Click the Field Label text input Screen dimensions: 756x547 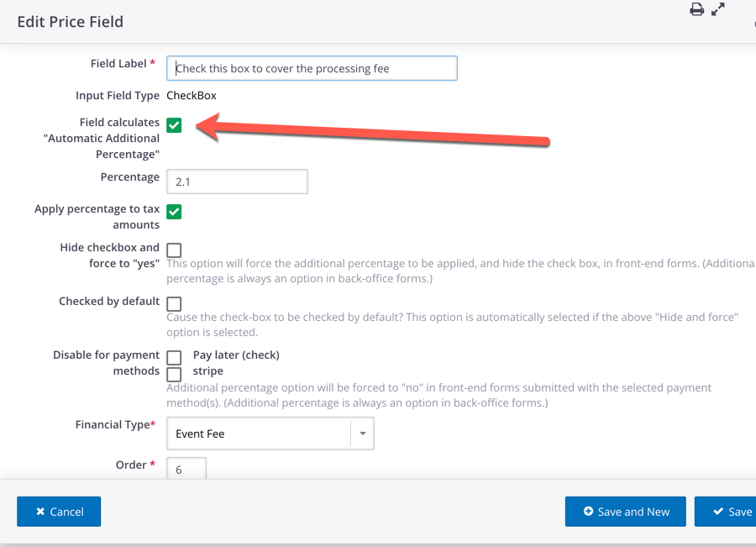[x=311, y=68]
